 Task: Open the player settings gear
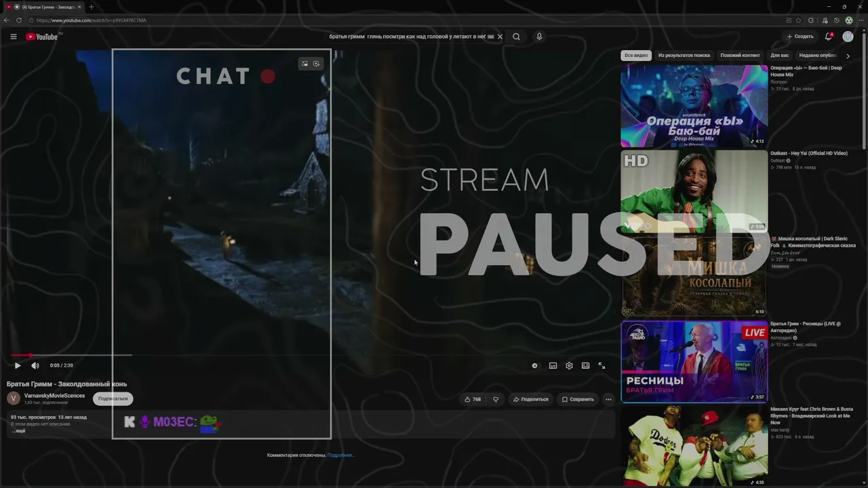click(569, 365)
